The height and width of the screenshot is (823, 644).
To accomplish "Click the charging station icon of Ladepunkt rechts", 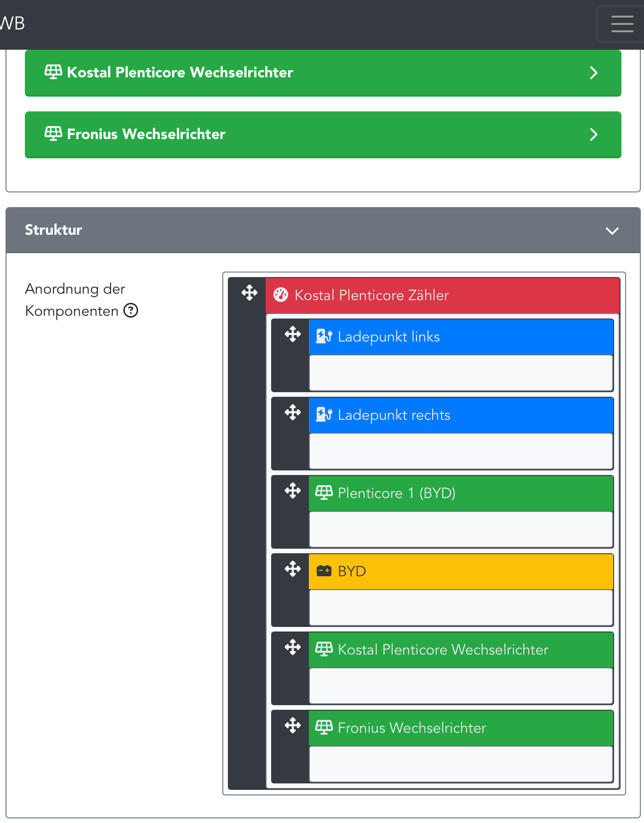I will point(324,414).
